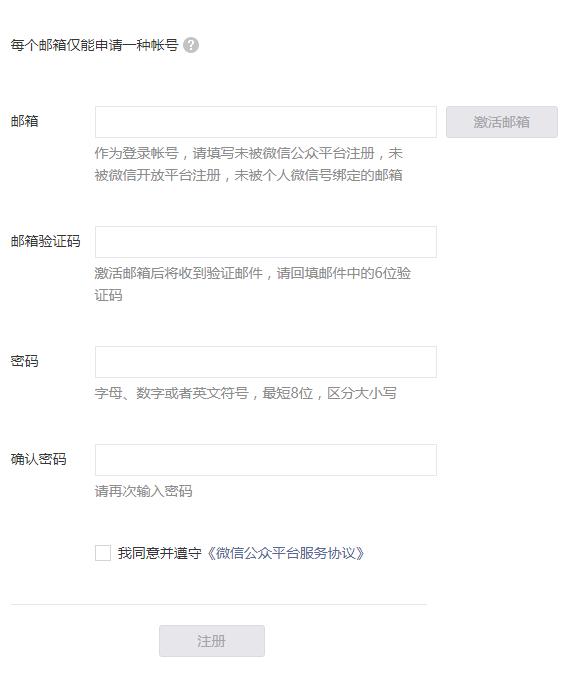Click the 我同意并遵守 label text
Viewport: 578px width, 686px height.
pos(160,553)
